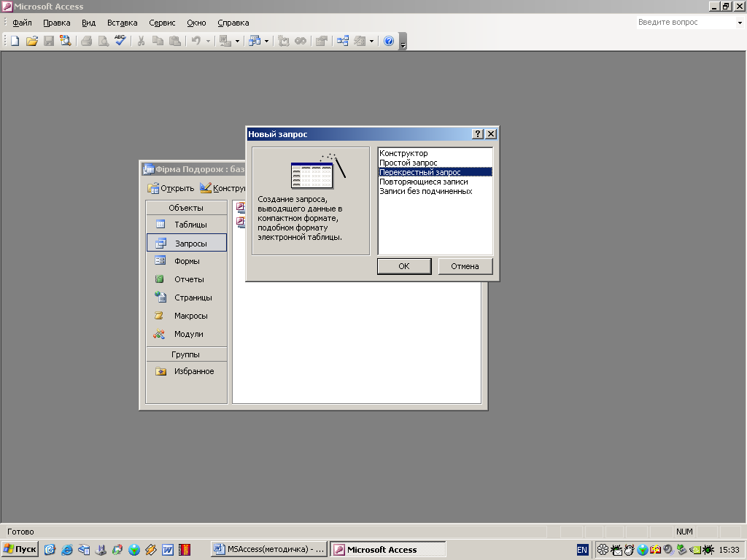Click the Script editor link icon
747x560 pixels.
(x=301, y=42)
